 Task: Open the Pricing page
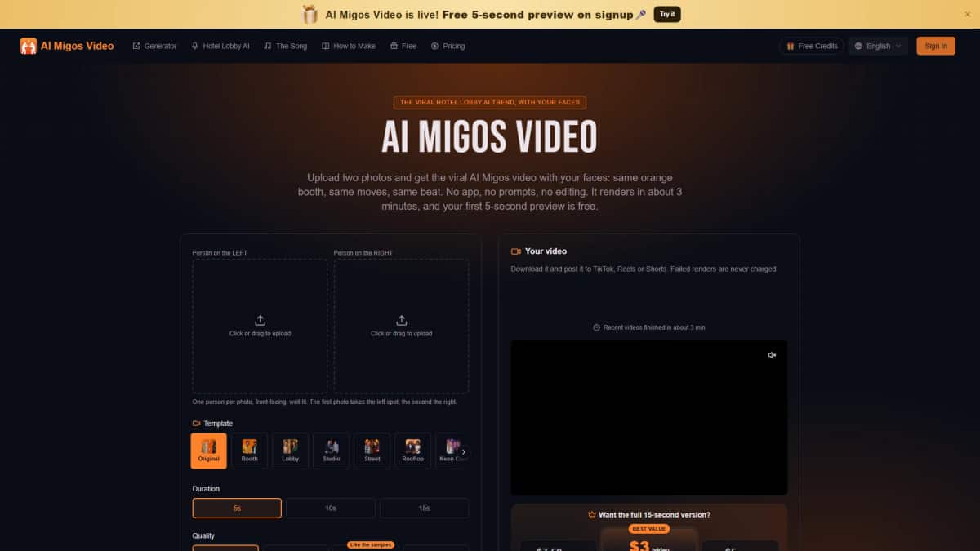point(448,46)
